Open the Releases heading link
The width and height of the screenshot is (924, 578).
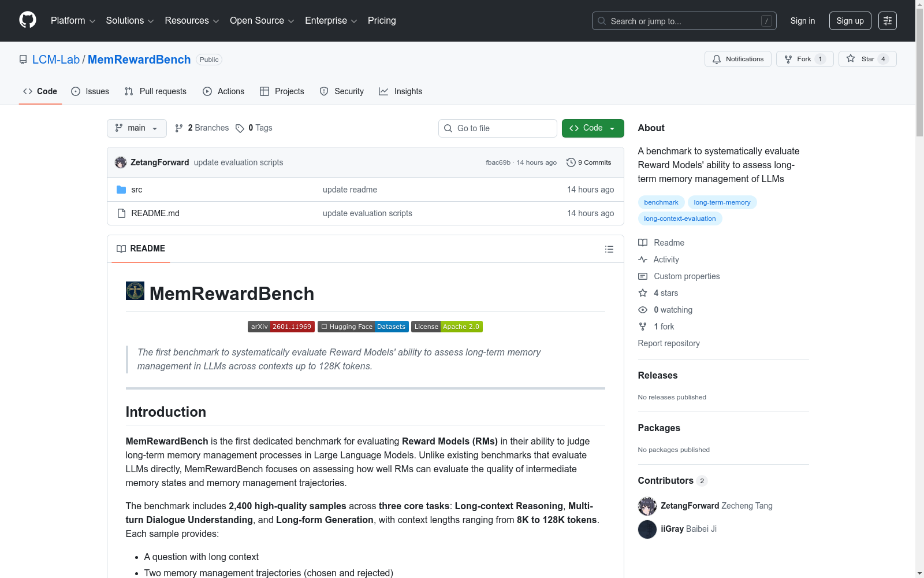tap(658, 375)
